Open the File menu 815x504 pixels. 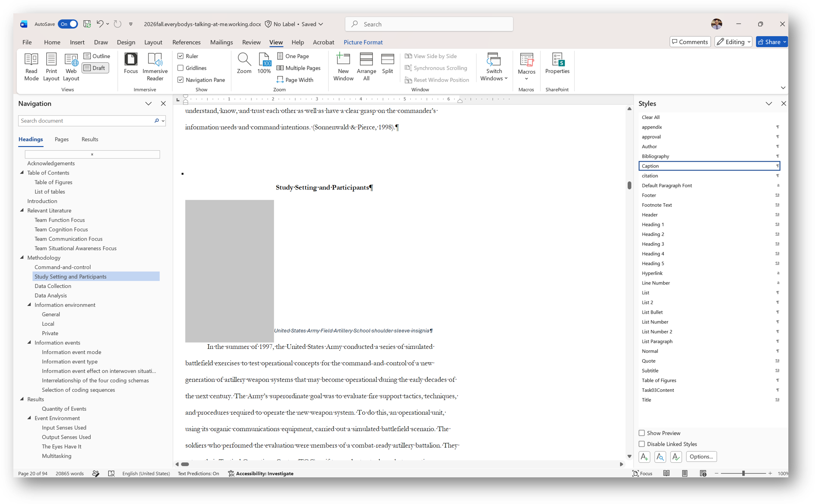tap(27, 42)
